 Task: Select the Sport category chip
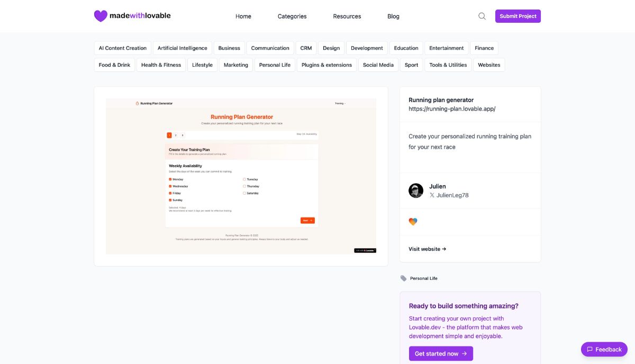412,65
